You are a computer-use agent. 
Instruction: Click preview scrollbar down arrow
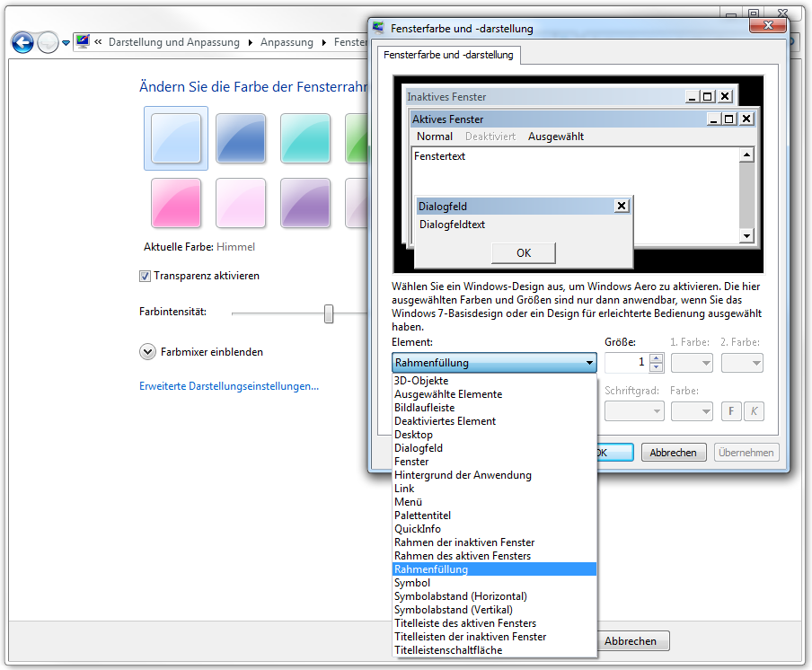(746, 235)
